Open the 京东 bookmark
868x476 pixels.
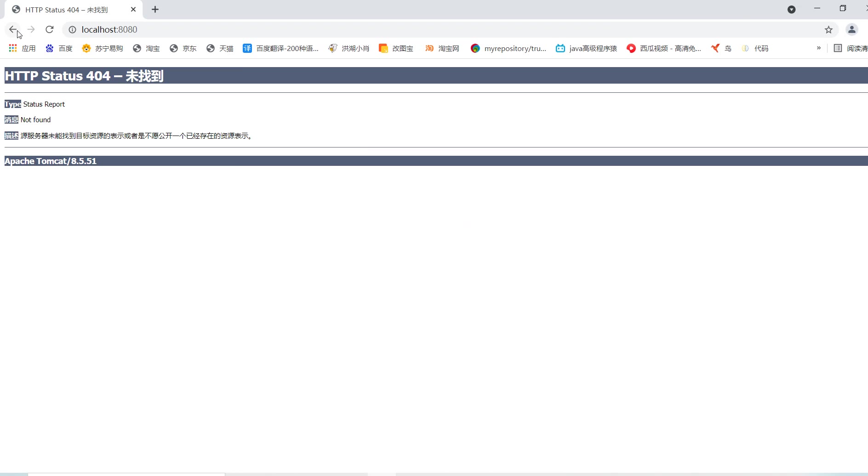(183, 48)
